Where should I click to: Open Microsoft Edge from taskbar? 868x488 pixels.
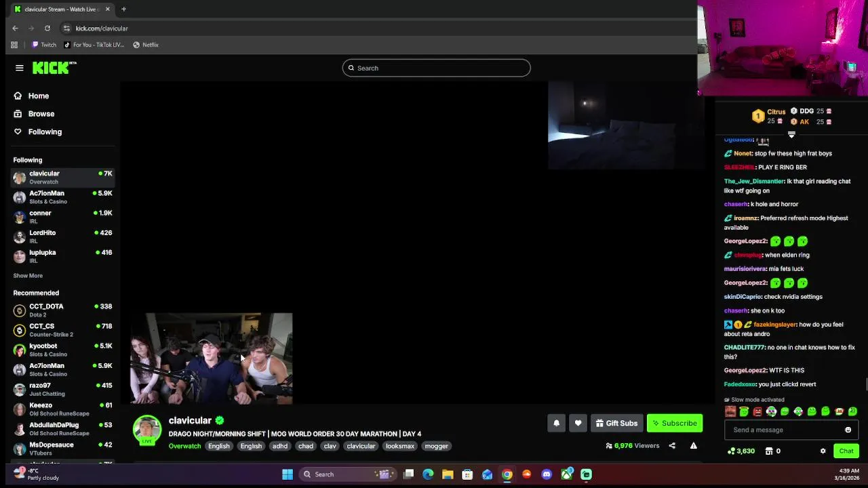click(x=428, y=474)
